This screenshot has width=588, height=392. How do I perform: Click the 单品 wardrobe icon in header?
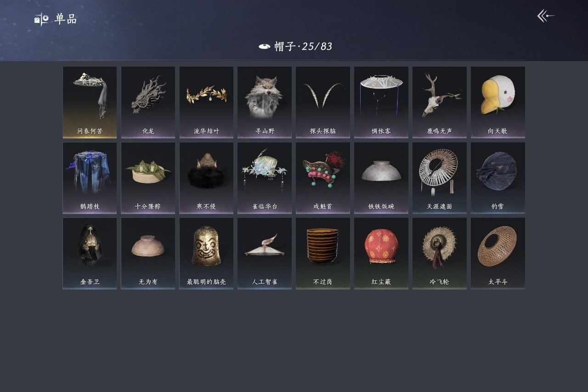tap(41, 19)
